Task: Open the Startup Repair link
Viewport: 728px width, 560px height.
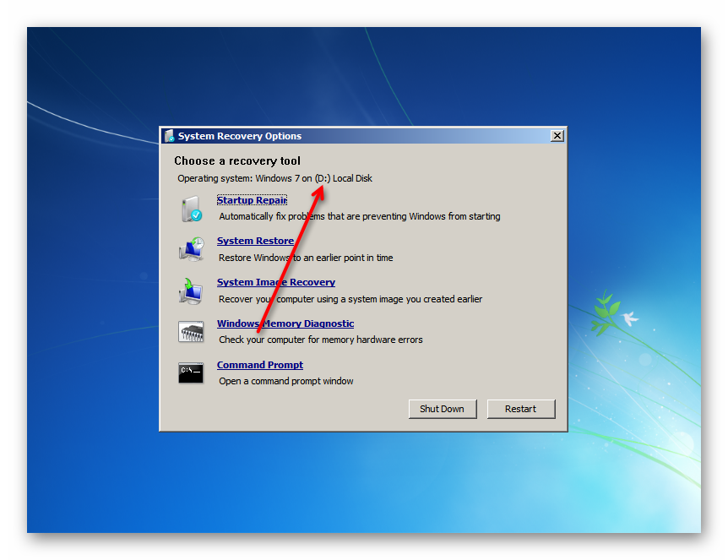Action: [252, 199]
